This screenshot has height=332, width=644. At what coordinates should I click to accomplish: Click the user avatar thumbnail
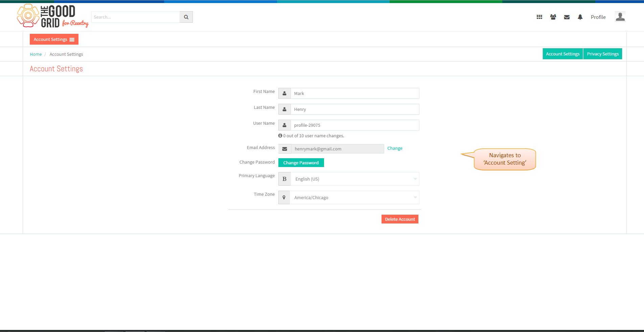[x=620, y=17]
